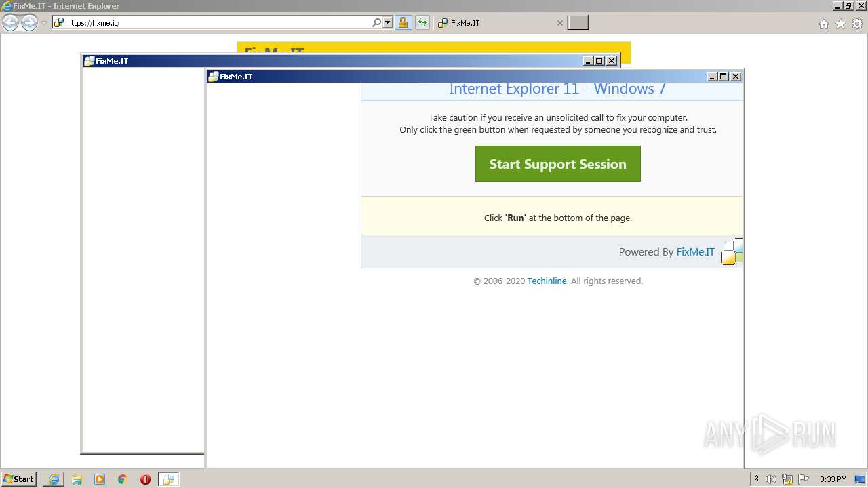Click the back FixMe.IT window title icon
This screenshot has height=488, width=868.
89,61
